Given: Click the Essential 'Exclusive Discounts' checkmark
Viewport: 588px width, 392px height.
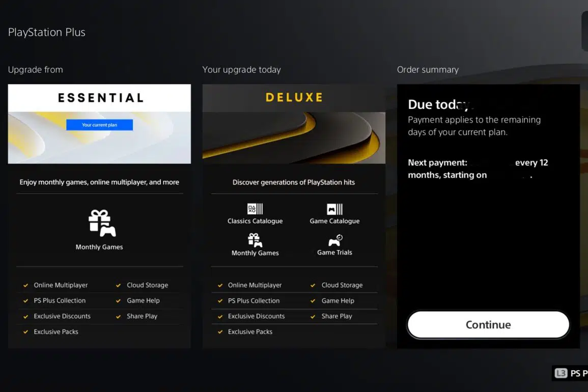Looking at the screenshot, I should pyautogui.click(x=25, y=317).
